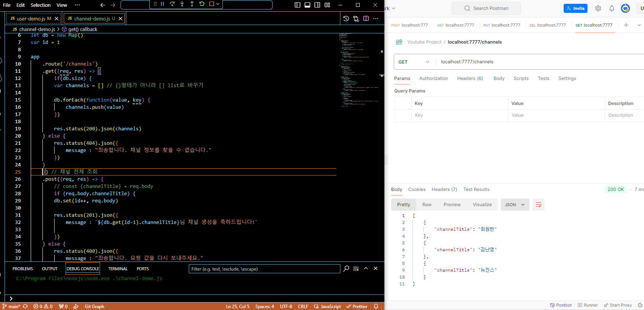This screenshot has width=644, height=310.
Task: Click the Postman Invite button
Action: (575, 8)
